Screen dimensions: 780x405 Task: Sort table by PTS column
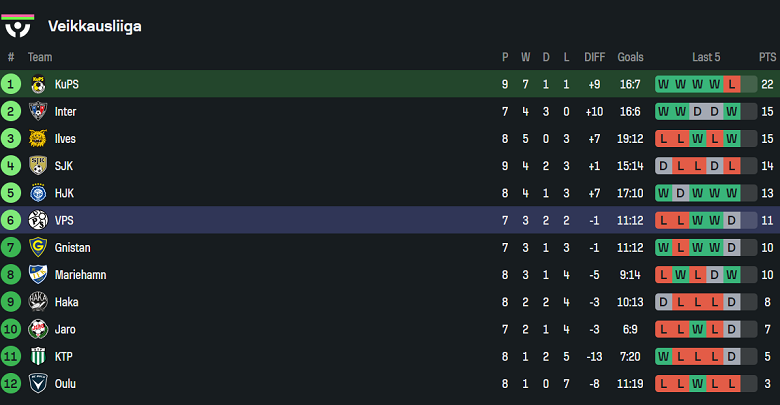[x=767, y=57]
